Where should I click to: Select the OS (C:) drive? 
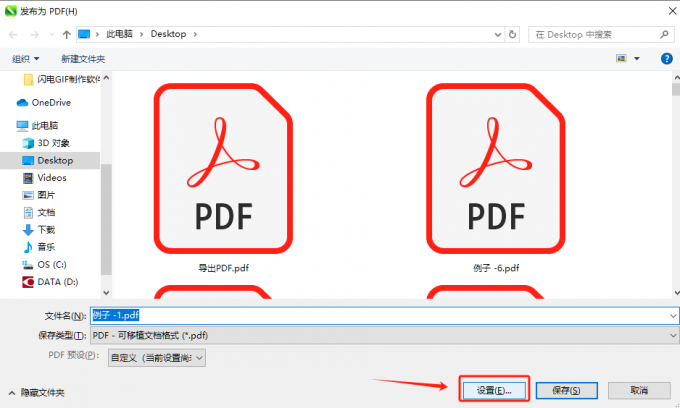(x=44, y=264)
